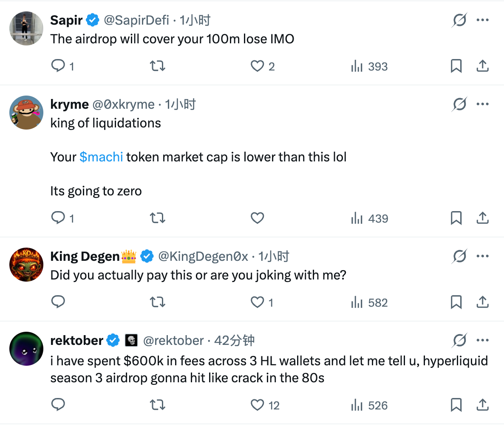Retweet King Degen's tweet

(x=158, y=302)
